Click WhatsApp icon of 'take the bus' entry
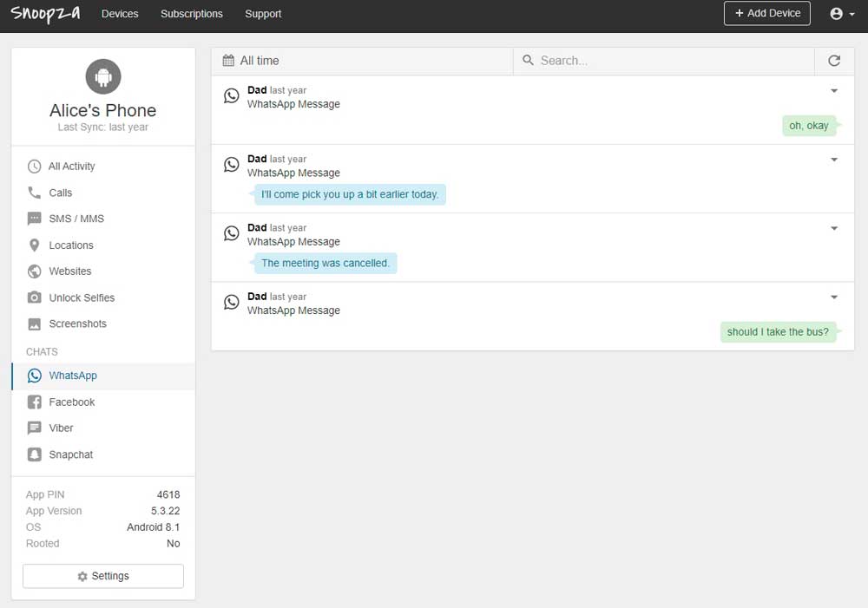868x608 pixels. pos(232,302)
